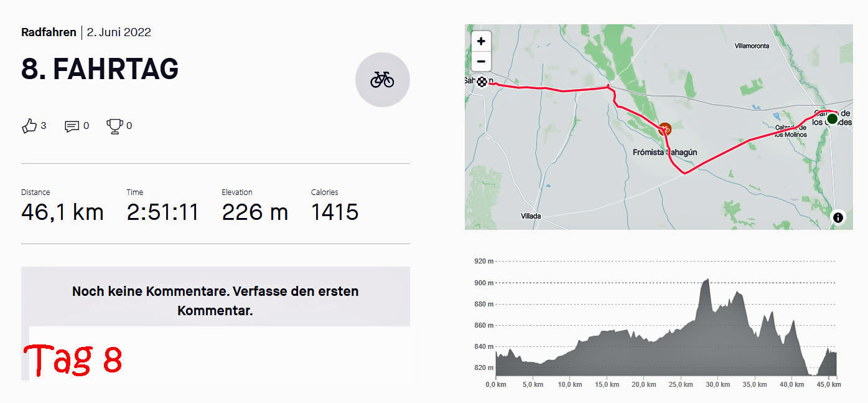The width and height of the screenshot is (868, 403).
Task: Click the Villada town label on map
Action: tap(531, 216)
